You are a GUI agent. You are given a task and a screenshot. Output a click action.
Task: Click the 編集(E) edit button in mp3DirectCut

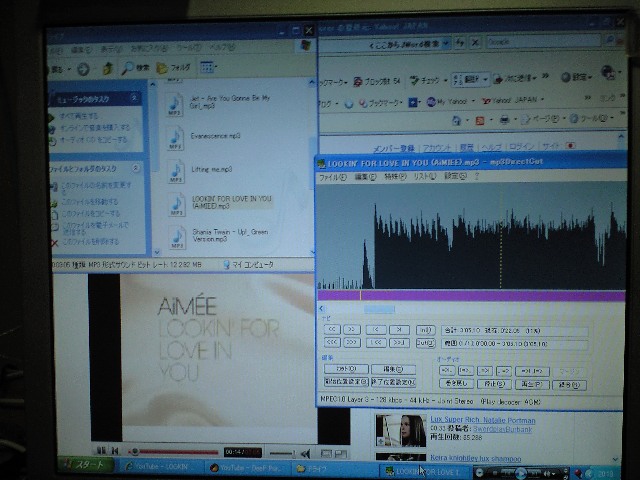[393, 369]
